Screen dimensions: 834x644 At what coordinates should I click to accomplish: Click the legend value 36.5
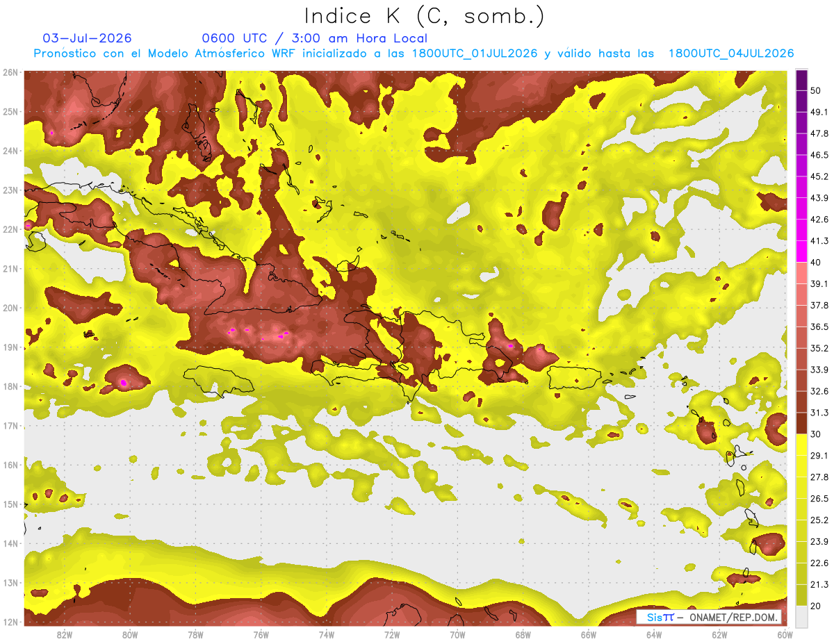coord(819,327)
